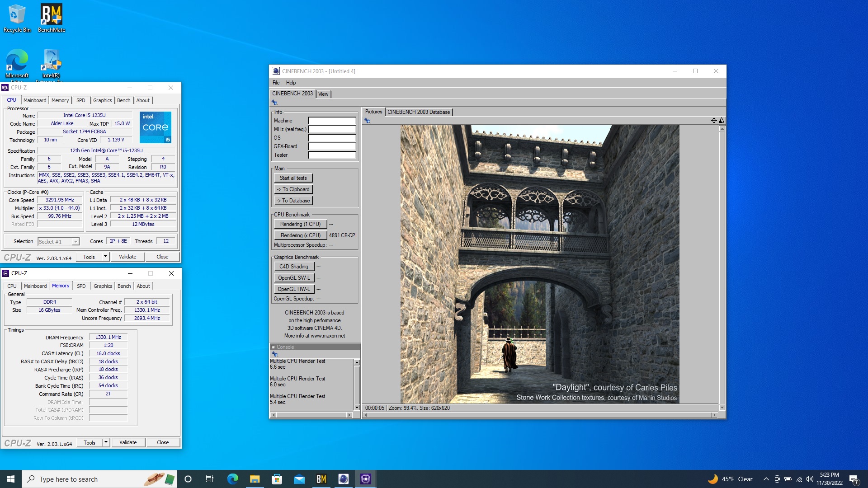Click the move-view cross arrows icon

714,120
